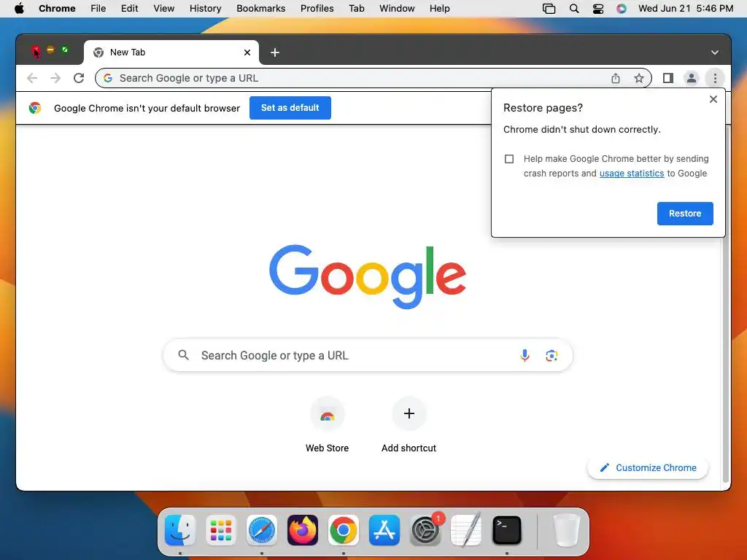The width and height of the screenshot is (747, 560).
Task: Open System Settings from the dock
Action: coord(425,530)
